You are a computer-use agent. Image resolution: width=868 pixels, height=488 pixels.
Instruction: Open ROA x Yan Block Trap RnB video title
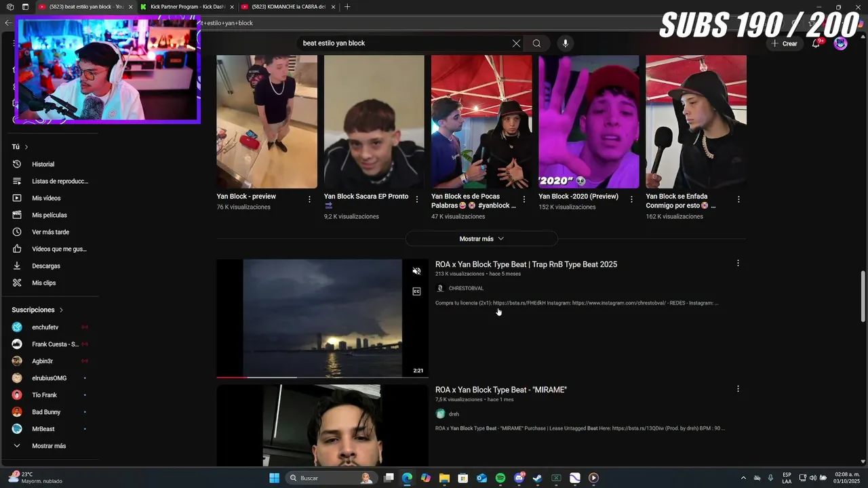[x=526, y=264]
